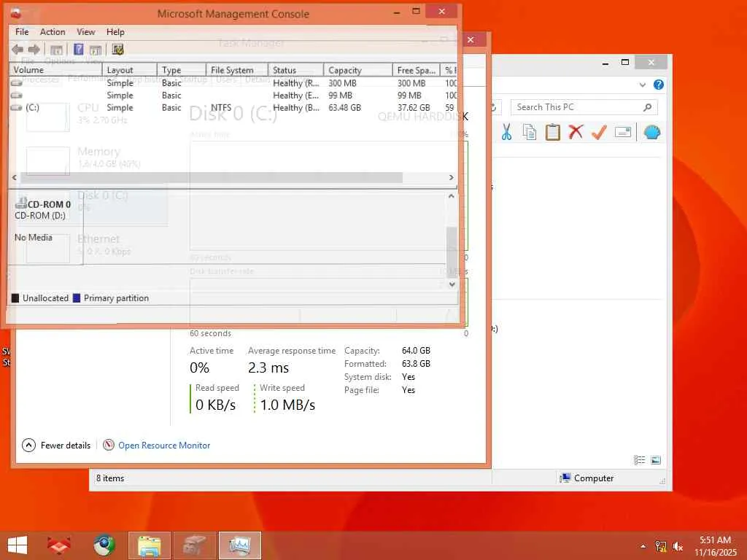Switch to Disk Management taskbar icon
This screenshot has width=747, height=560.
pyautogui.click(x=194, y=545)
